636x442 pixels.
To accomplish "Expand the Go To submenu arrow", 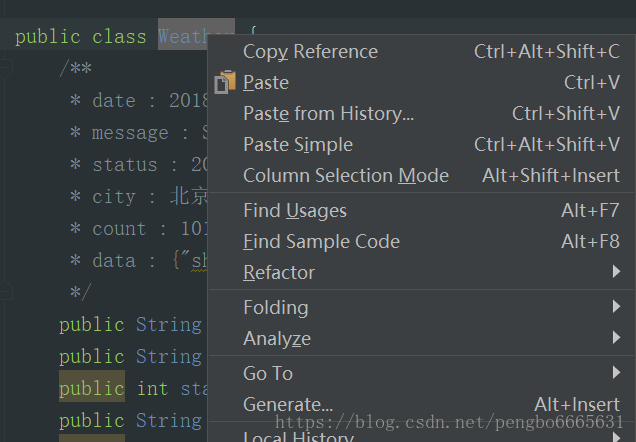I will point(617,372).
